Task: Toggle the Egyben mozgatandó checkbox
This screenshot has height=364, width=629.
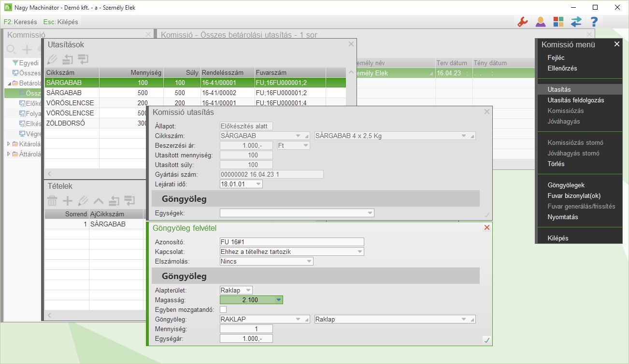Action: click(223, 309)
